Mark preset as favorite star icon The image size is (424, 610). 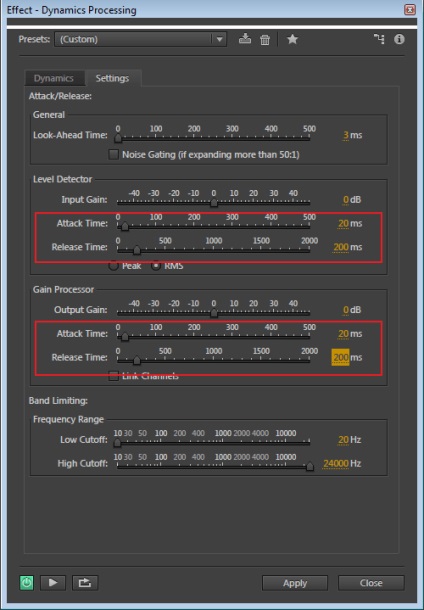(292, 39)
